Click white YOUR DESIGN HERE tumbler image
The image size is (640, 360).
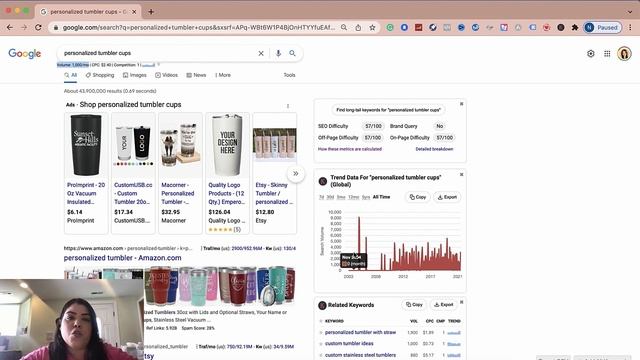[x=227, y=145]
